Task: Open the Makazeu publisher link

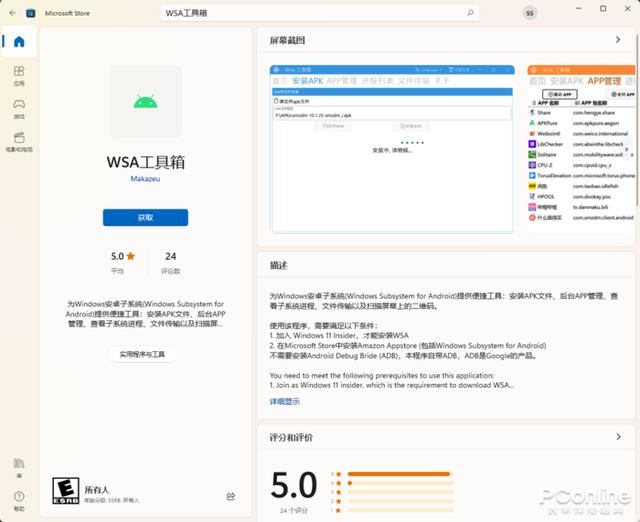Action: [145, 178]
